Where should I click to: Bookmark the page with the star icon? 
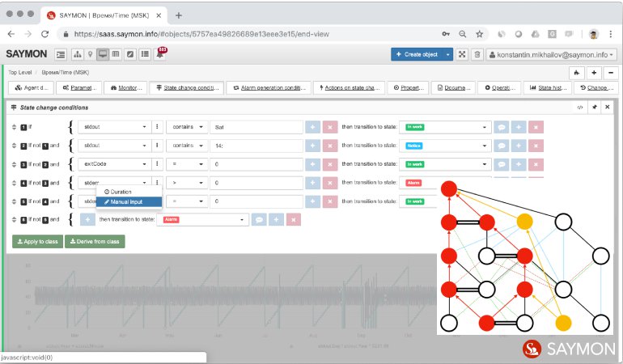[480, 34]
